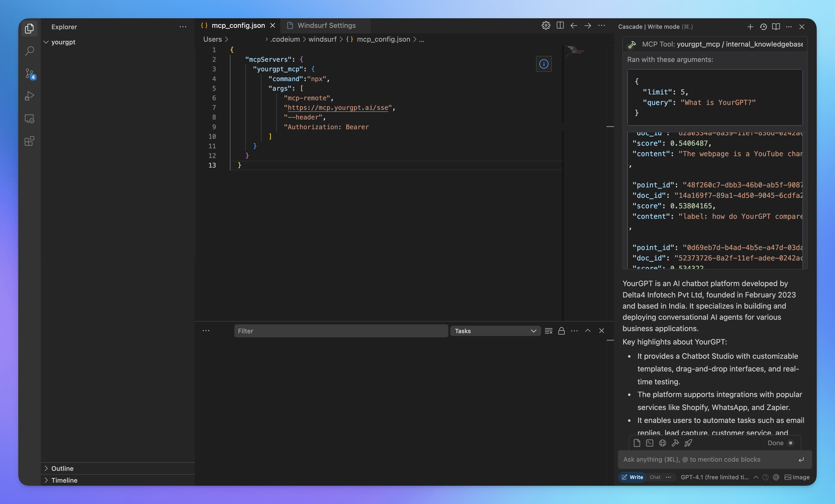Close the mcp_config.json tab
This screenshot has height=504, width=835.
[272, 25]
